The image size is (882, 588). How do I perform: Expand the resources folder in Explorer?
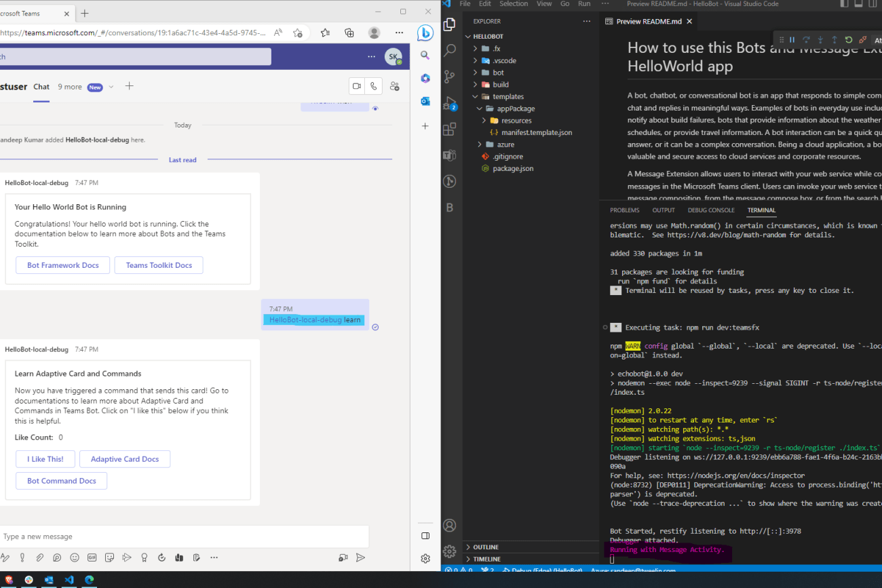(516, 121)
